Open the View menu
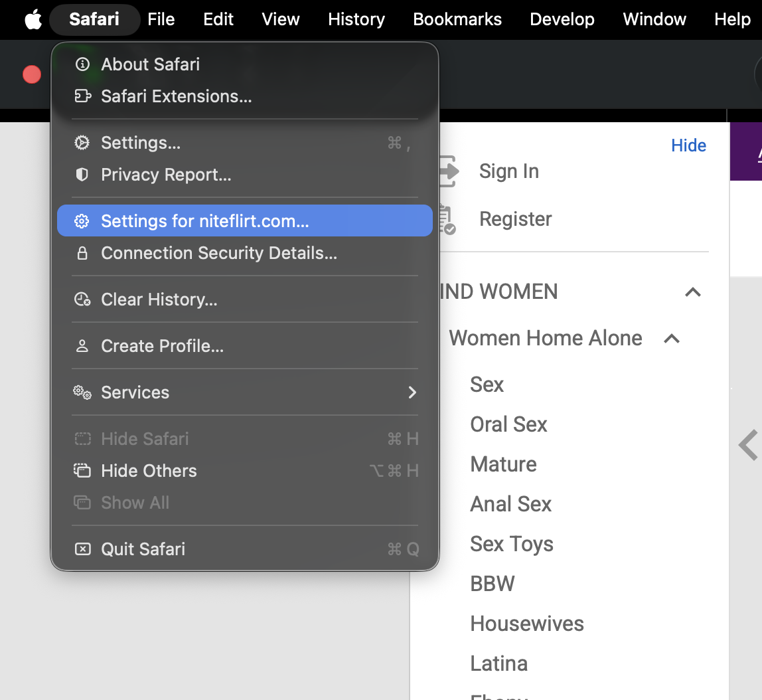762x700 pixels. point(280,19)
